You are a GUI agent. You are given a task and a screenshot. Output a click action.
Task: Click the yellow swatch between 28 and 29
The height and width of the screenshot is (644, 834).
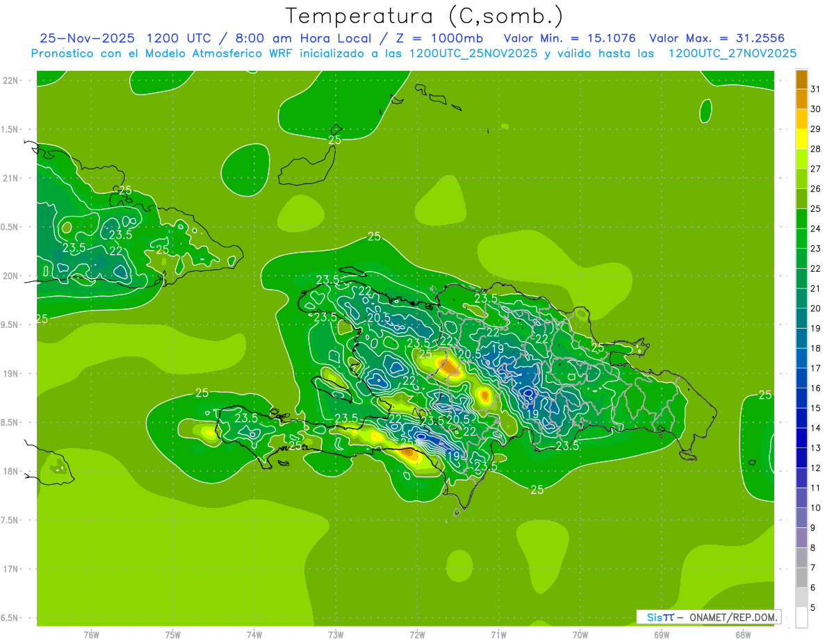801,139
